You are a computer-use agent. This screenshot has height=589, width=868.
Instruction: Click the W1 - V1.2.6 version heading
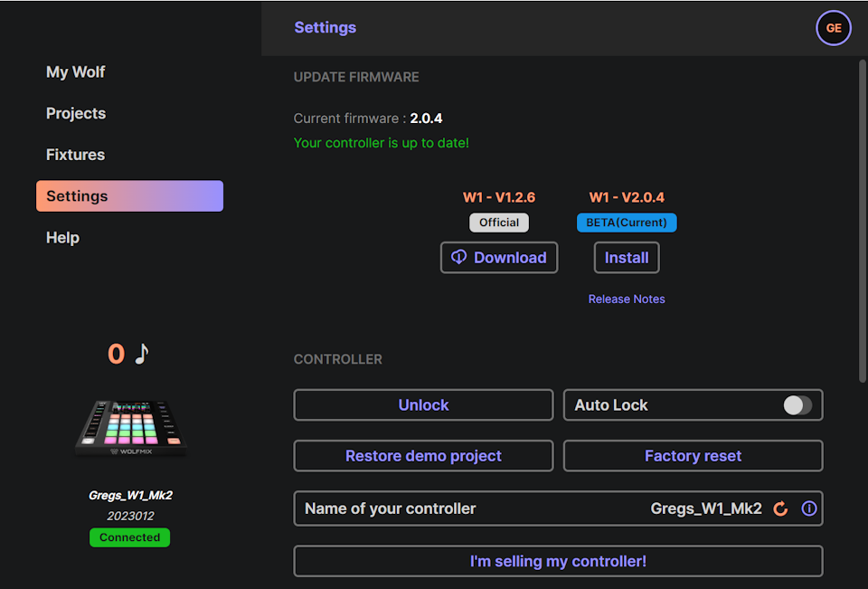coord(499,197)
